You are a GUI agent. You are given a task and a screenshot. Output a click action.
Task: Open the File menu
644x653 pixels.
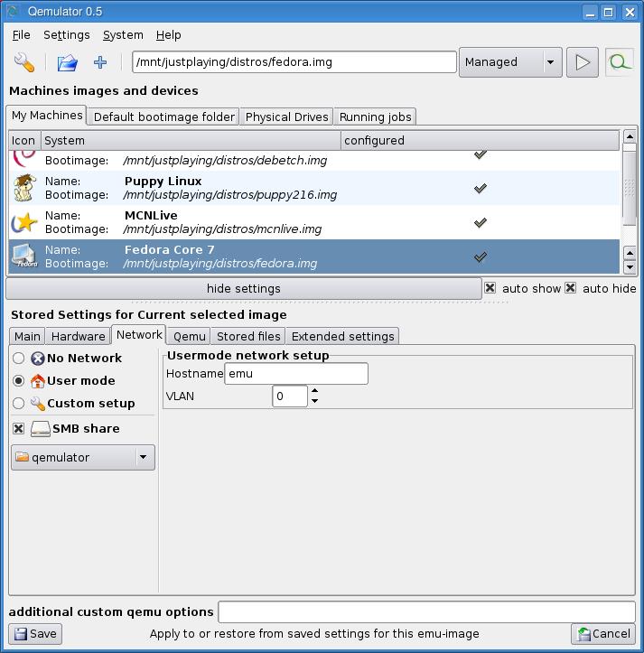click(x=21, y=35)
